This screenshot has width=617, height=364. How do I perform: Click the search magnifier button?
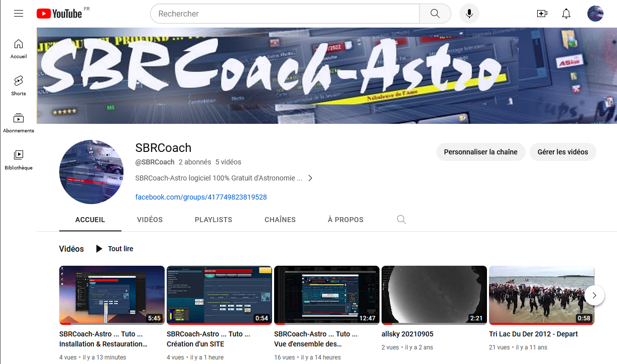pyautogui.click(x=435, y=14)
